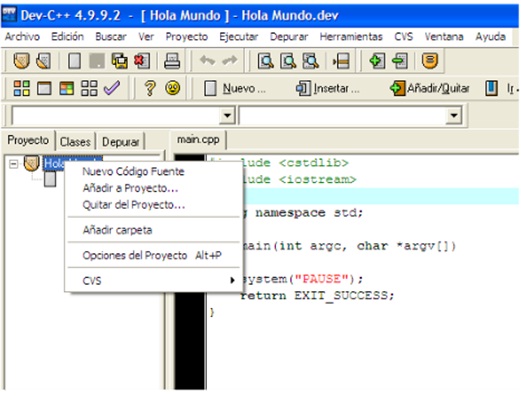This screenshot has width=521, height=412.
Task: Click the save all files icon
Action: click(x=119, y=61)
